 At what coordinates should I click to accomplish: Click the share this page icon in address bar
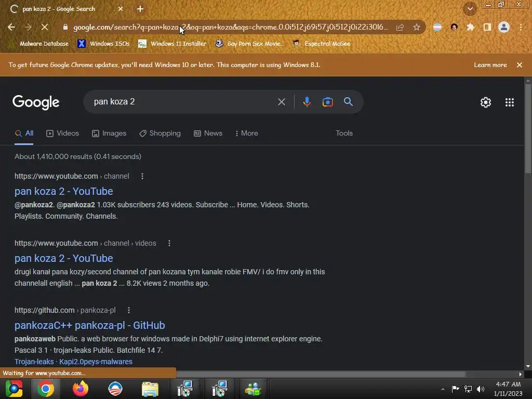pyautogui.click(x=400, y=27)
